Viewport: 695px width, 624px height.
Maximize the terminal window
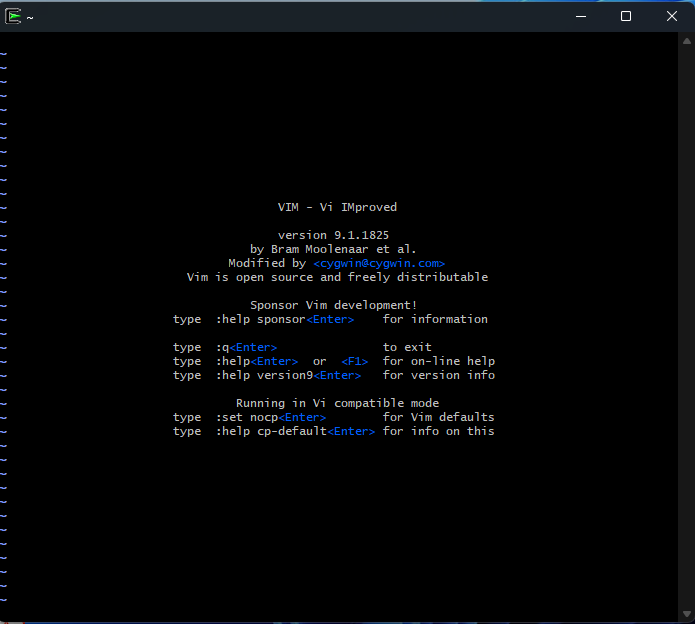point(626,16)
